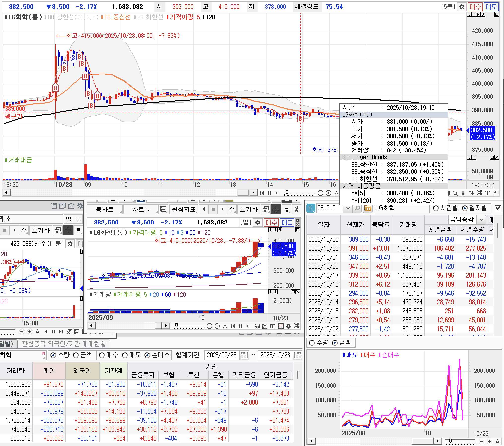Screen dimensions: 504x446
Task: Open chart settings gear in top chart
Action: (462, 7)
